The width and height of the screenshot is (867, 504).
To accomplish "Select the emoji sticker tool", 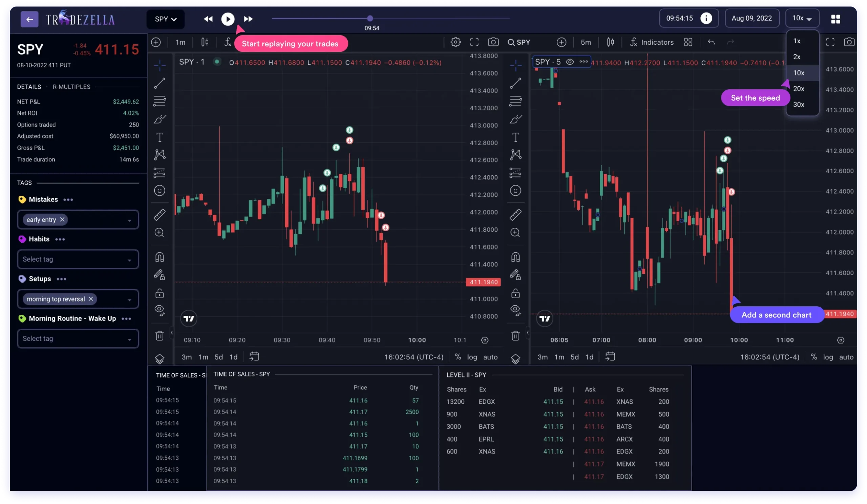I will pyautogui.click(x=159, y=190).
